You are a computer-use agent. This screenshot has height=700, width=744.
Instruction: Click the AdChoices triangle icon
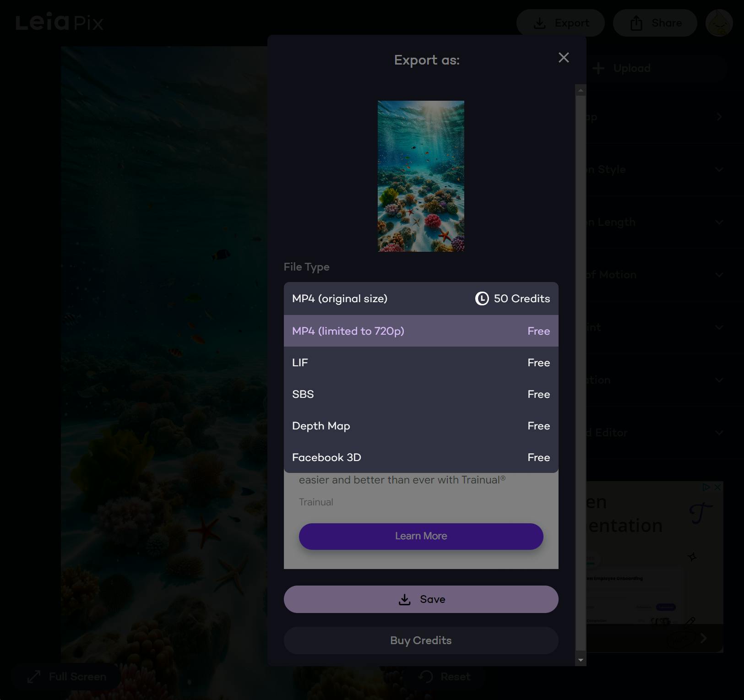(706, 487)
